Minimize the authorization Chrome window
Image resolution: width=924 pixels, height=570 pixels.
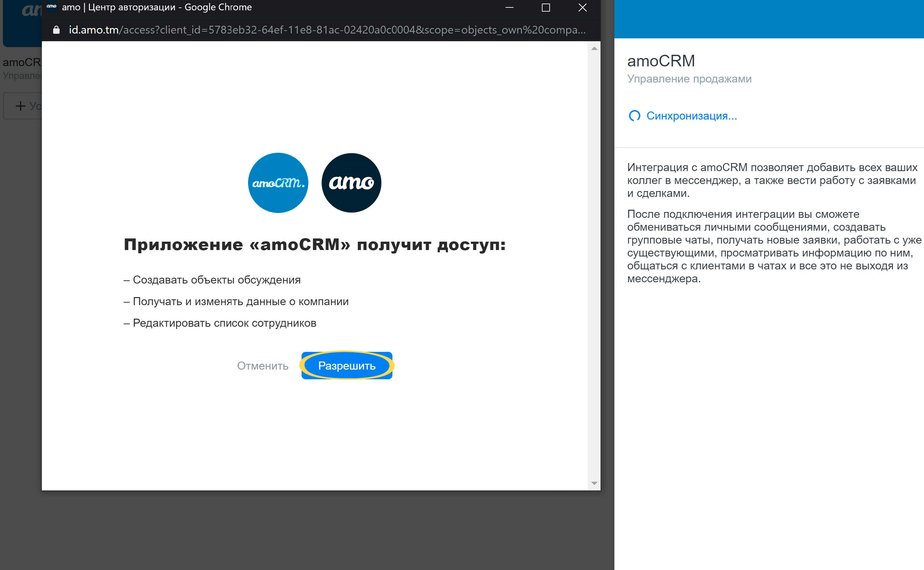pos(509,7)
